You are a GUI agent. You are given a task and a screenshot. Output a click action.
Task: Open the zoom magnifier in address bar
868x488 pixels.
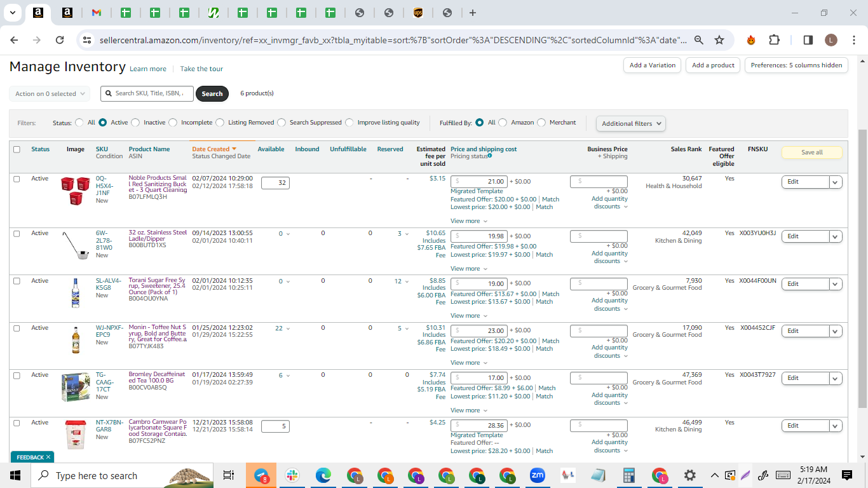[x=699, y=40]
